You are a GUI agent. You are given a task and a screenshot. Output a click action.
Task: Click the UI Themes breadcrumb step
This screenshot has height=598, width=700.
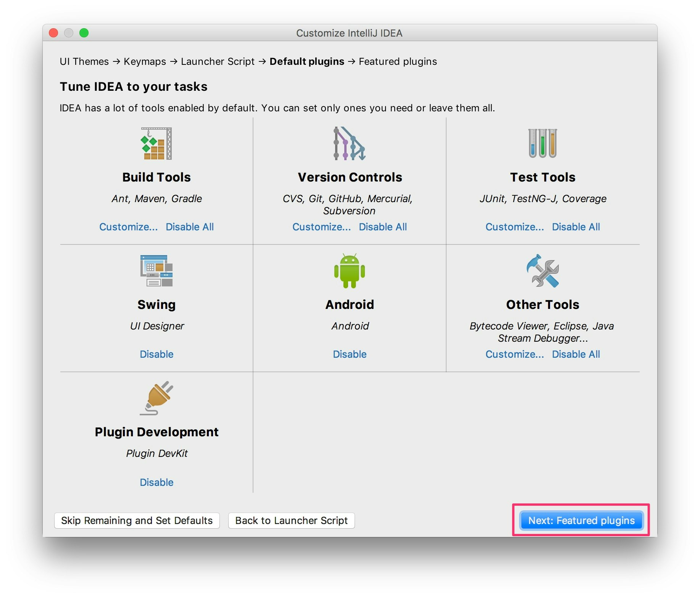click(x=84, y=61)
